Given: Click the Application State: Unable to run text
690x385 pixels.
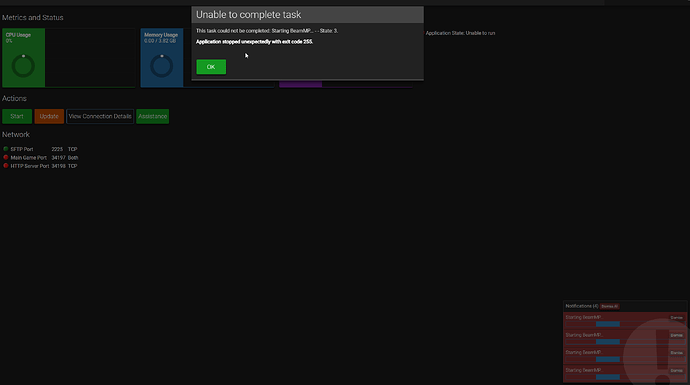Looking at the screenshot, I should pos(460,33).
